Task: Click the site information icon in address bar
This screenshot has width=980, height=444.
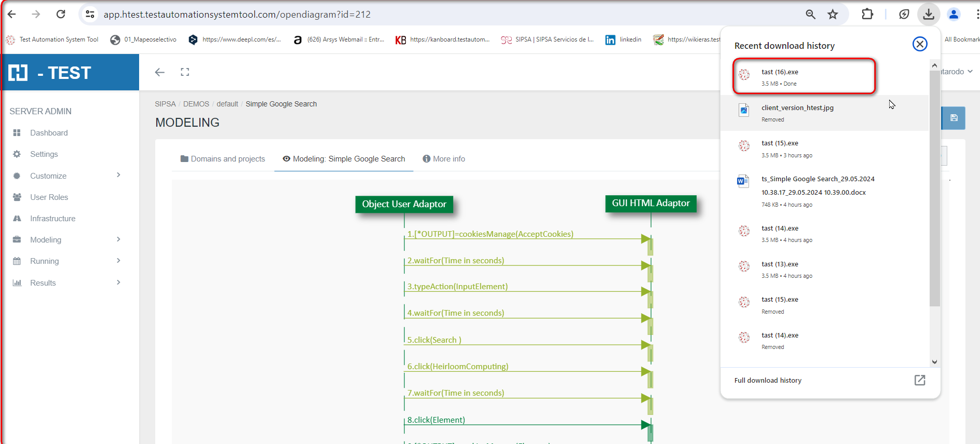Action: click(90, 14)
